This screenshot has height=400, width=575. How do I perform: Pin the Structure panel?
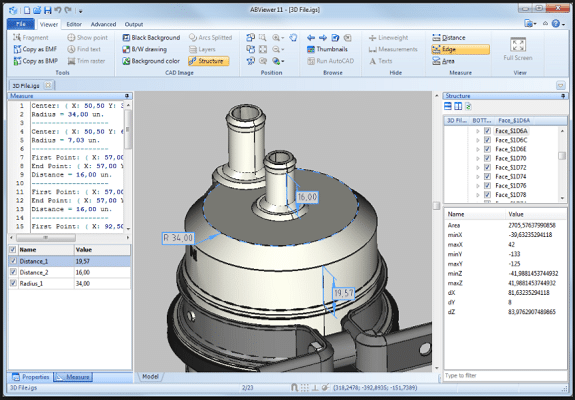[563, 96]
